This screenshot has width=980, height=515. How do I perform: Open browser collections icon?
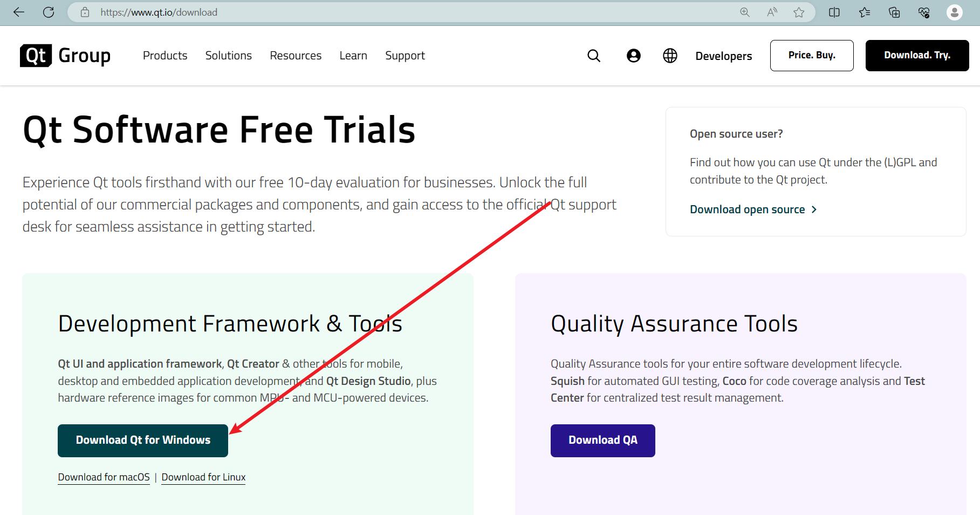click(x=894, y=12)
